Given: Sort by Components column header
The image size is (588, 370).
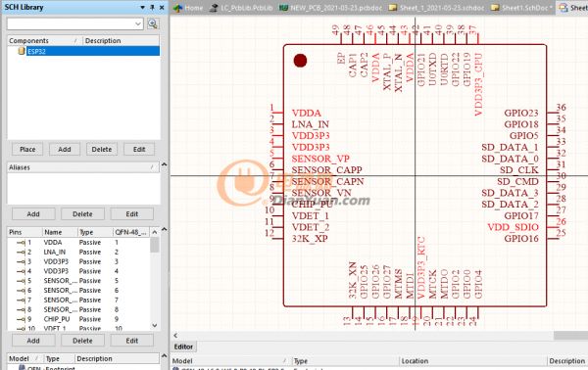Looking at the screenshot, I should (45, 40).
